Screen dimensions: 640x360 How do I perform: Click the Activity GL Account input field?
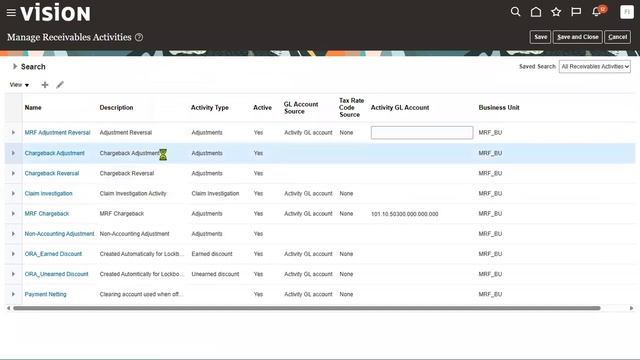tap(422, 133)
